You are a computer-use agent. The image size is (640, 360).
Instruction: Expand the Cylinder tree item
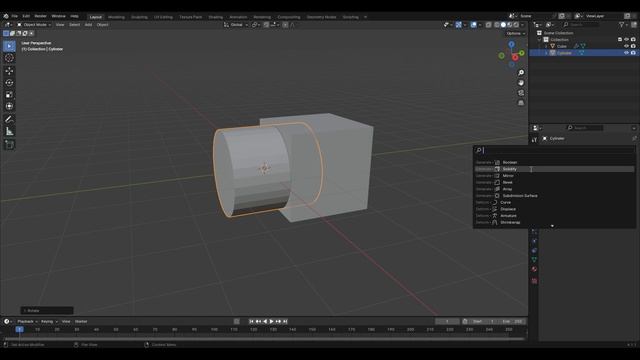coord(546,53)
